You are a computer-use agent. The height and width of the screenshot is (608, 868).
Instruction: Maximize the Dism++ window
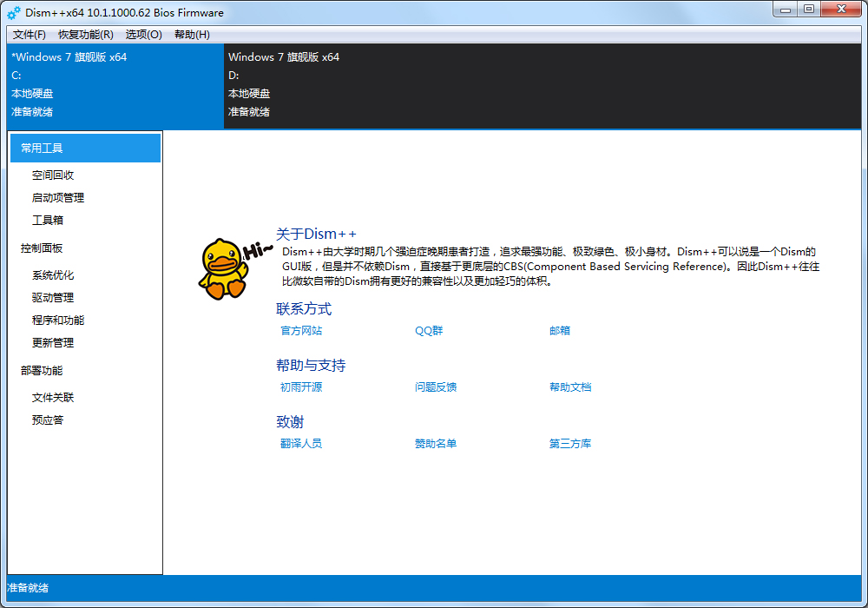click(x=809, y=10)
